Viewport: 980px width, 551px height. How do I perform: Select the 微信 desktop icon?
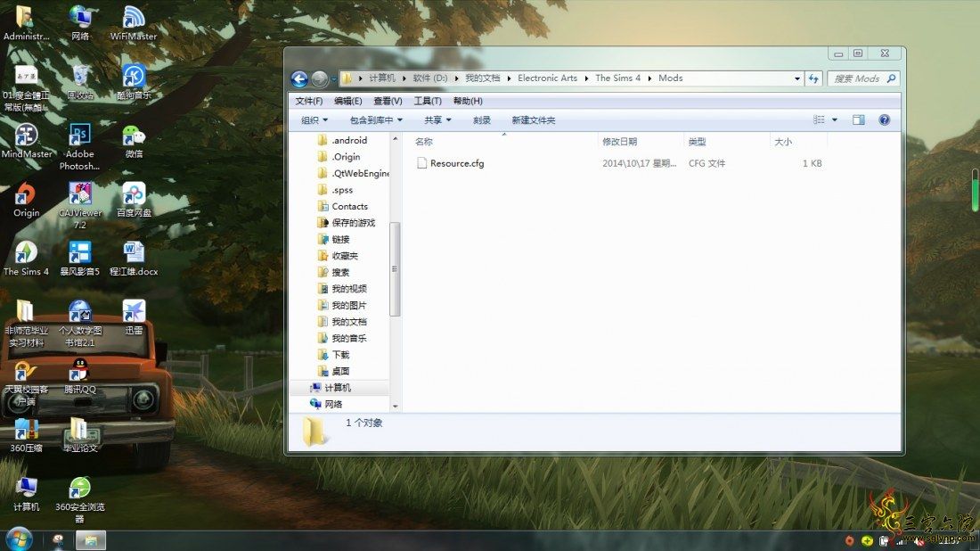pos(134,141)
